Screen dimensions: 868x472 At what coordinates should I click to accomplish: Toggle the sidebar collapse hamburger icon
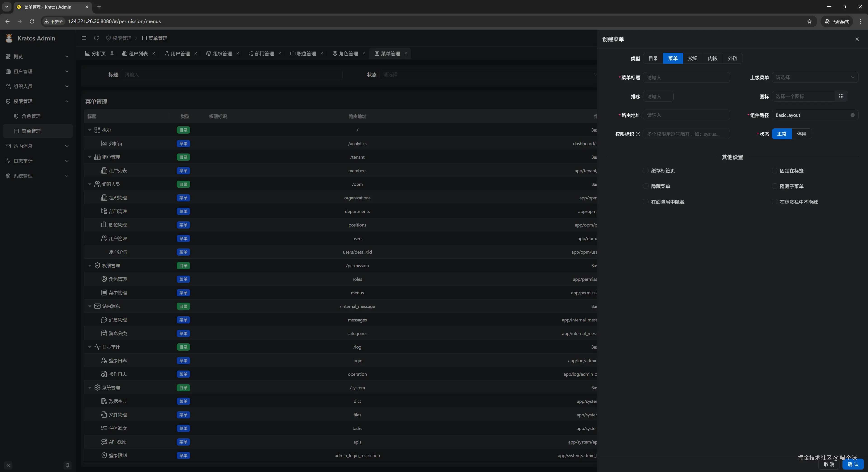[x=84, y=38]
